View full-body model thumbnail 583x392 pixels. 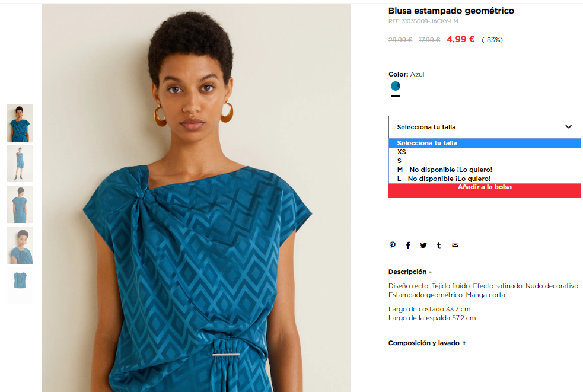(20, 164)
